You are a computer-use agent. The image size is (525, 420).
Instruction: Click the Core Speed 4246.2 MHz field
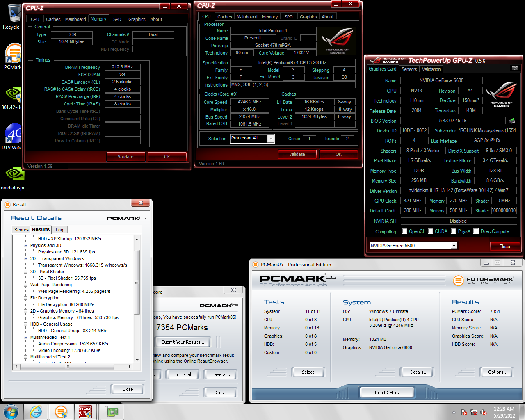click(x=249, y=102)
